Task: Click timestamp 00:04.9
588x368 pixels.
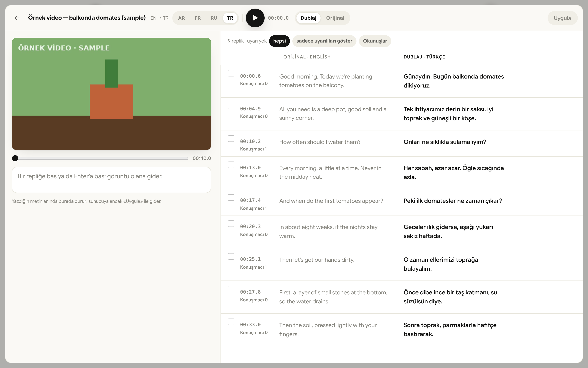Action: pos(250,109)
